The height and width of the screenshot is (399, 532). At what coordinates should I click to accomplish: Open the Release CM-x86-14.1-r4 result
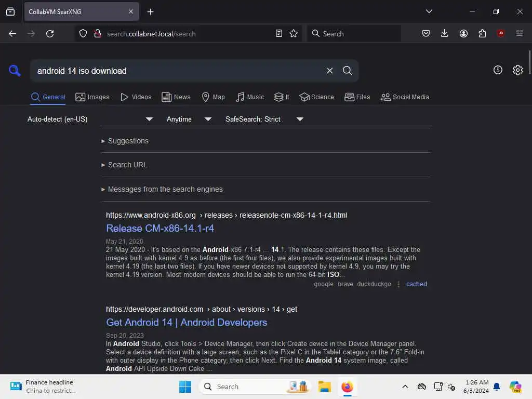coord(160,229)
